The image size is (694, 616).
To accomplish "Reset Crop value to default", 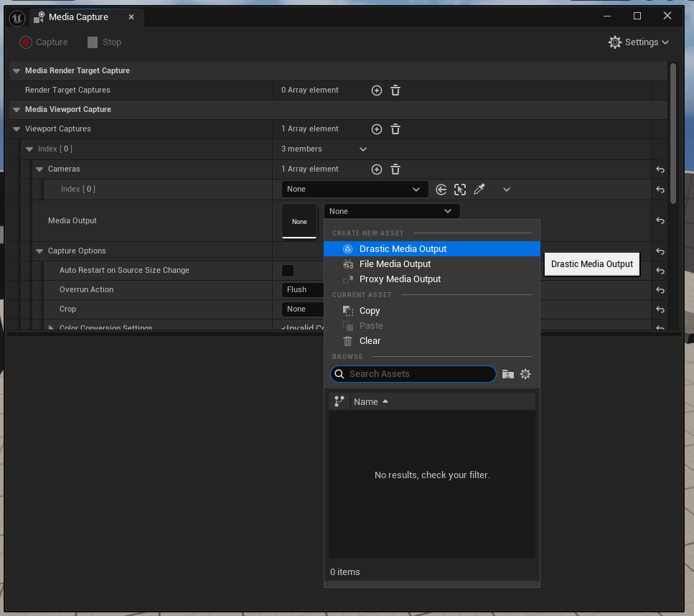I will tap(660, 309).
